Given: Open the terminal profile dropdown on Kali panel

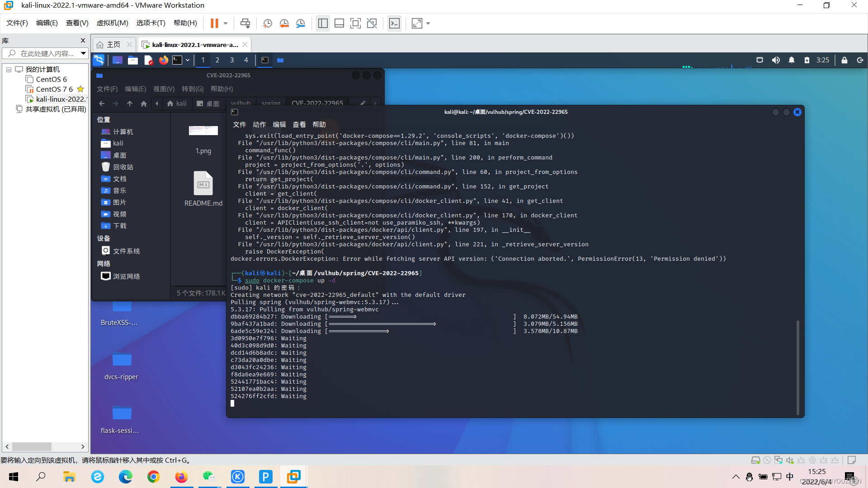Looking at the screenshot, I should [187, 60].
